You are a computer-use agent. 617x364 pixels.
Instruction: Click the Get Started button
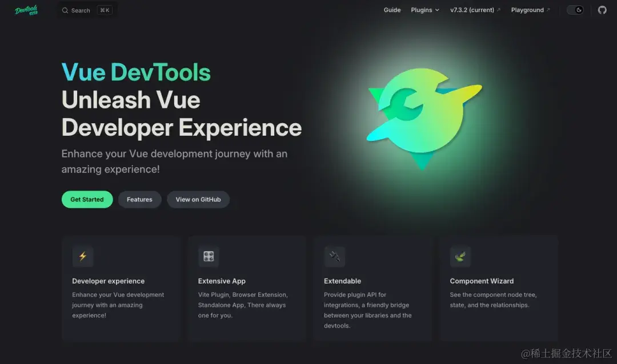point(87,199)
